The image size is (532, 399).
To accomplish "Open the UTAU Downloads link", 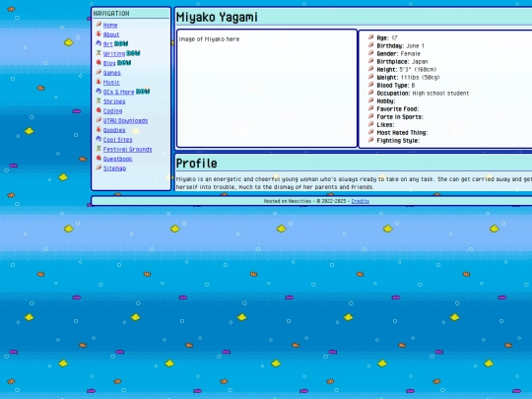I will coord(125,121).
